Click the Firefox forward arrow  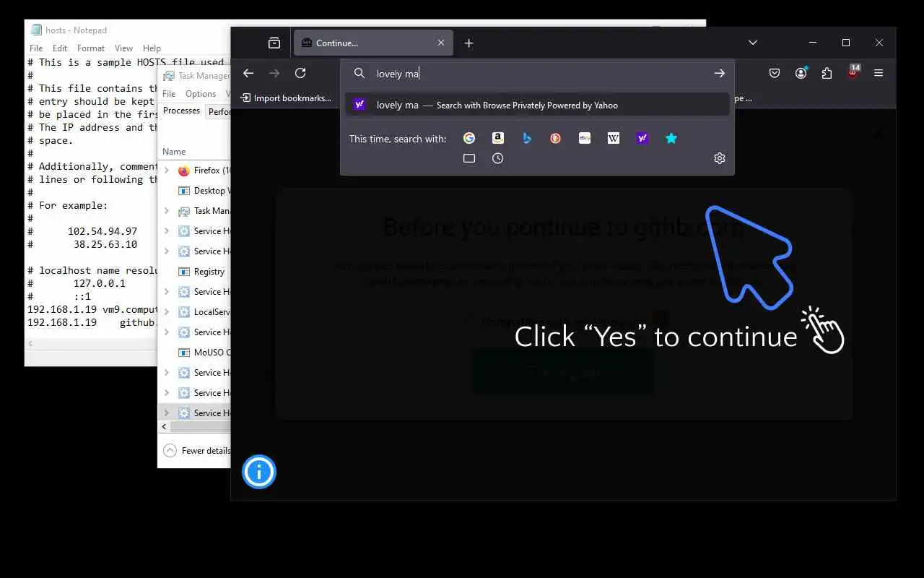coord(274,73)
